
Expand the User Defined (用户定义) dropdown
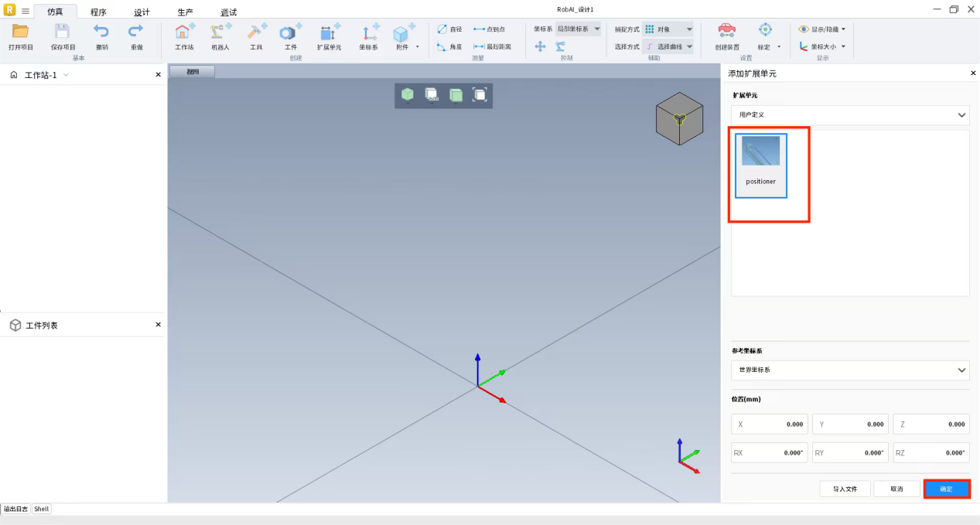coord(849,114)
